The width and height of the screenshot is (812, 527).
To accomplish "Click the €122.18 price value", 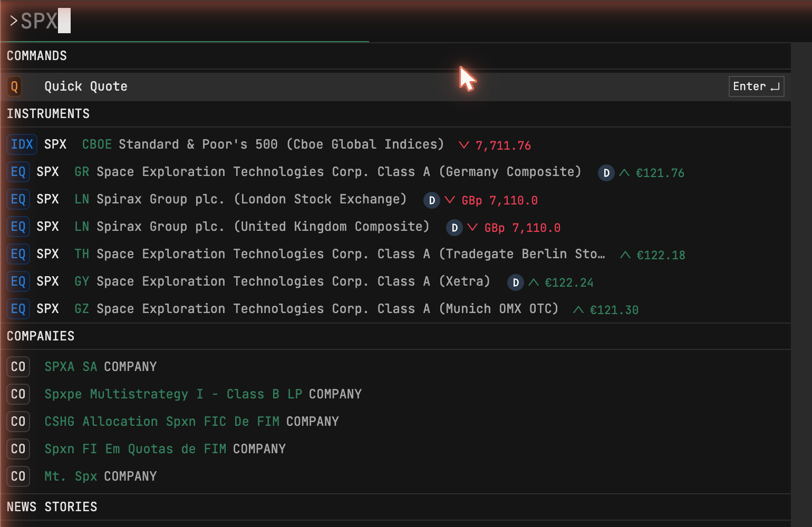I will pyautogui.click(x=661, y=255).
